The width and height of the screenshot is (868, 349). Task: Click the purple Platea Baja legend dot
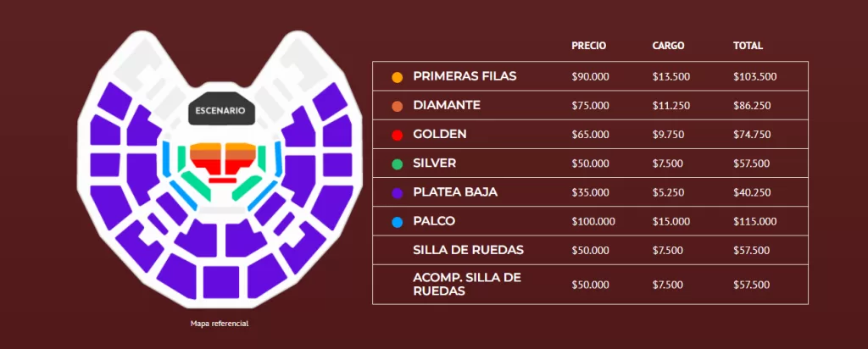[x=397, y=193]
